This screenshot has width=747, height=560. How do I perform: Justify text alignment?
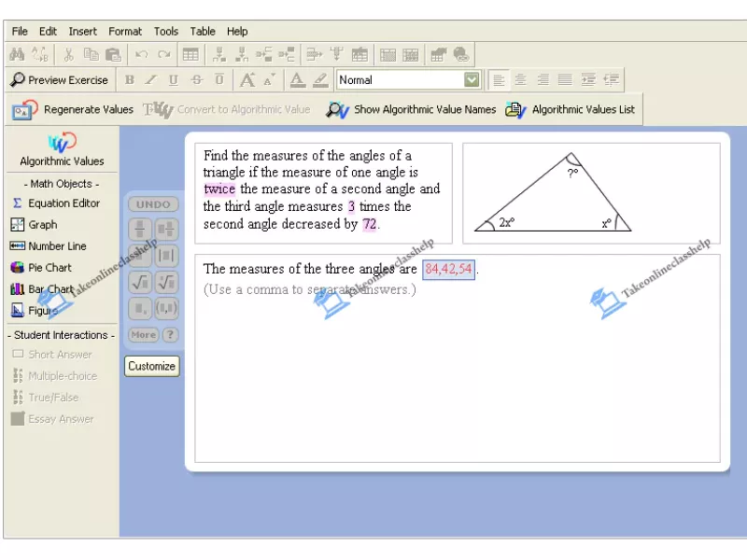565,80
